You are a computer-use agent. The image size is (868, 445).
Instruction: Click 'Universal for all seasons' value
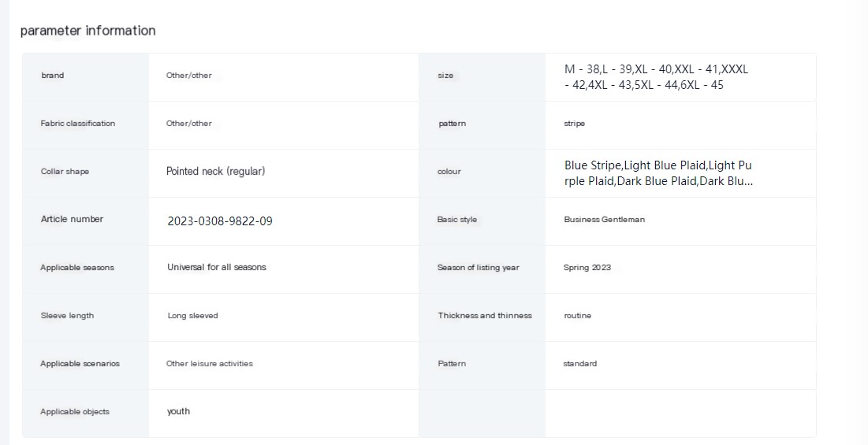[x=217, y=268]
